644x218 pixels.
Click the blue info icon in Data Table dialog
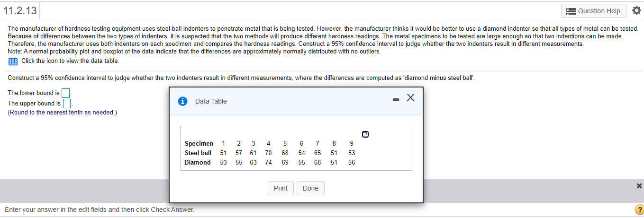[x=182, y=101]
